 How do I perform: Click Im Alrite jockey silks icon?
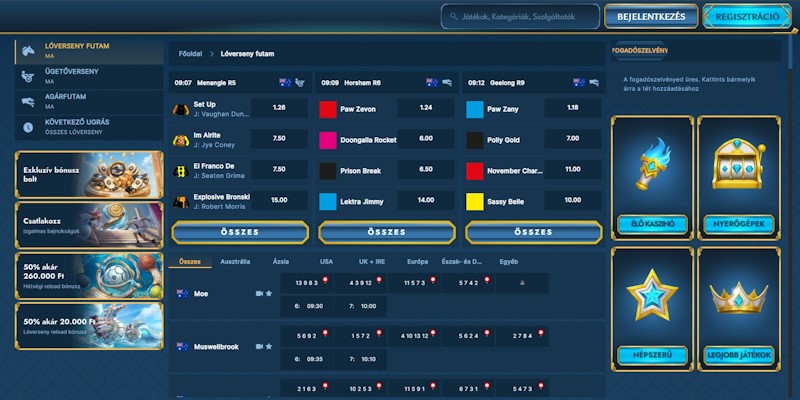pos(181,140)
